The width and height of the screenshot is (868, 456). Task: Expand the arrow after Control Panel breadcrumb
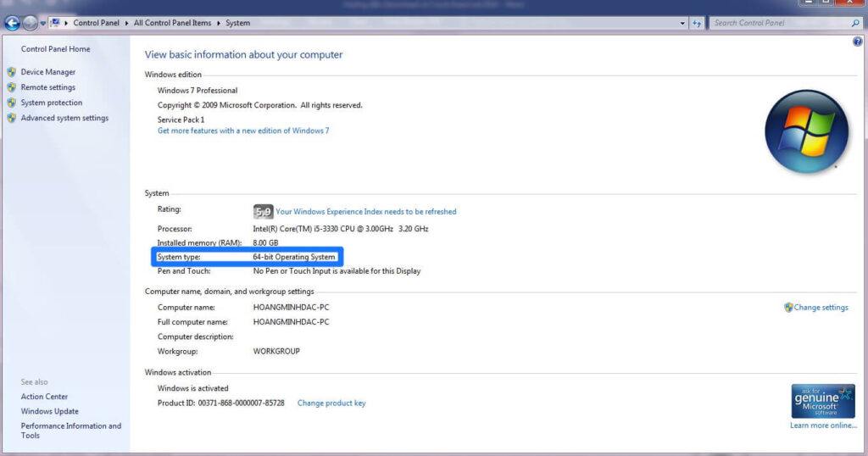[x=126, y=23]
